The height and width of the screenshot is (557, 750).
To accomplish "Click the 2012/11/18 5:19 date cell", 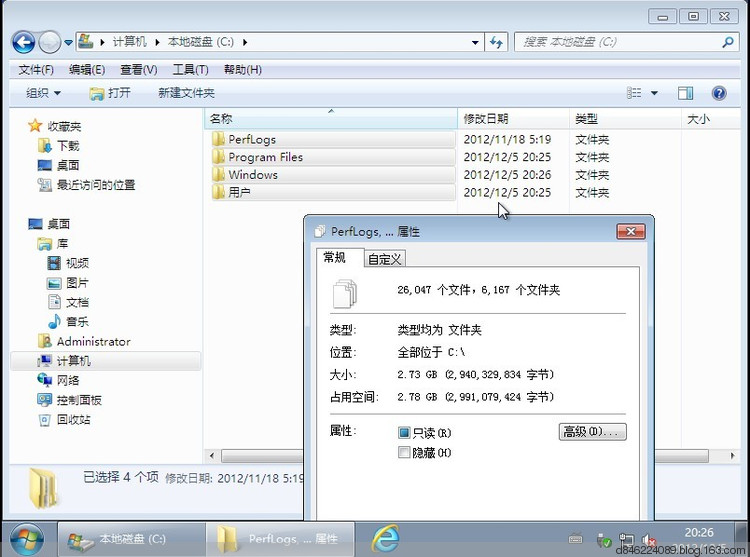I will tap(507, 139).
